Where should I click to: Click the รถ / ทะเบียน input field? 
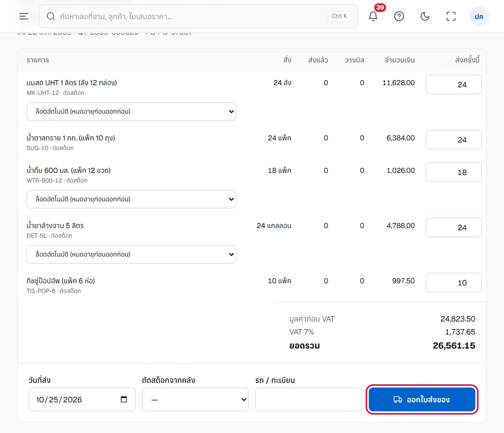click(309, 399)
